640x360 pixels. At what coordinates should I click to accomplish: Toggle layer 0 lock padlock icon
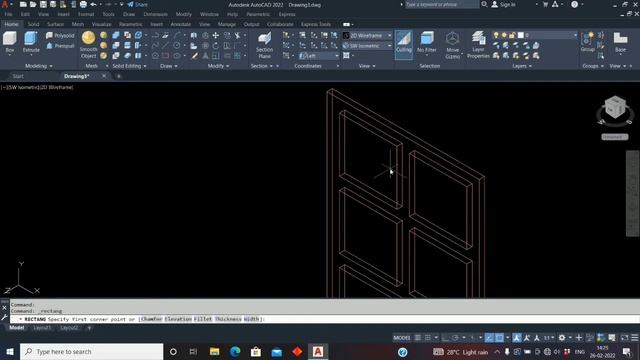coord(512,36)
